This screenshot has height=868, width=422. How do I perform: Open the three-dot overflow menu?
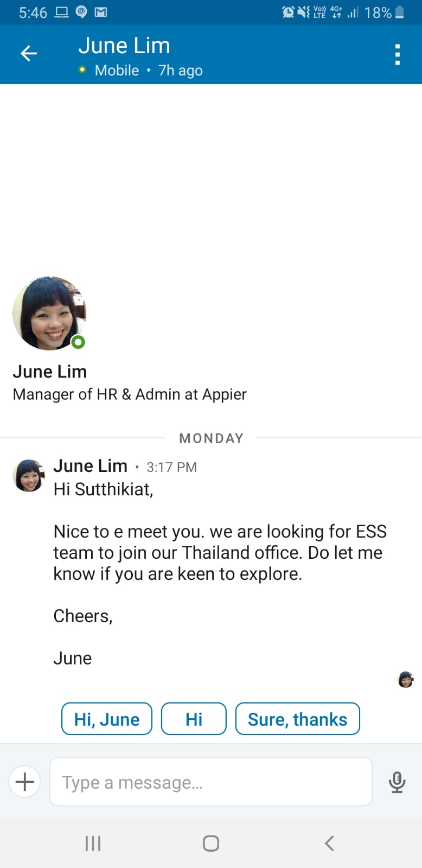[398, 54]
